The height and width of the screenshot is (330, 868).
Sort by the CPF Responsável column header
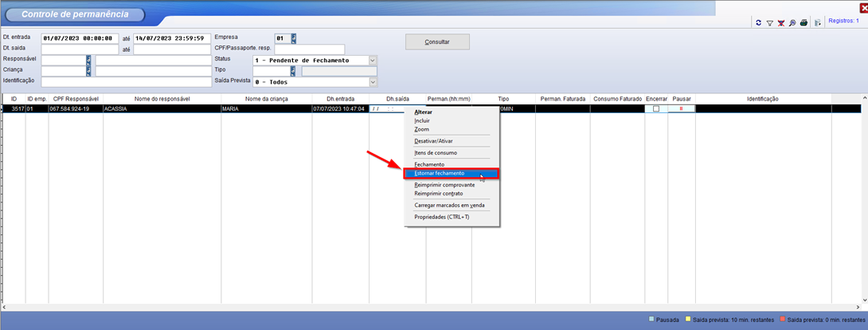coord(76,99)
